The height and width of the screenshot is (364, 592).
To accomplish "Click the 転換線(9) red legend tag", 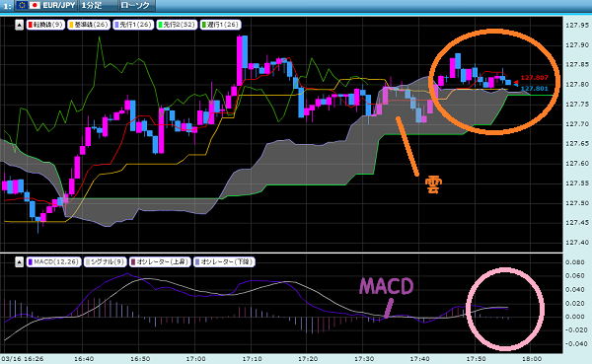I will point(45,25).
